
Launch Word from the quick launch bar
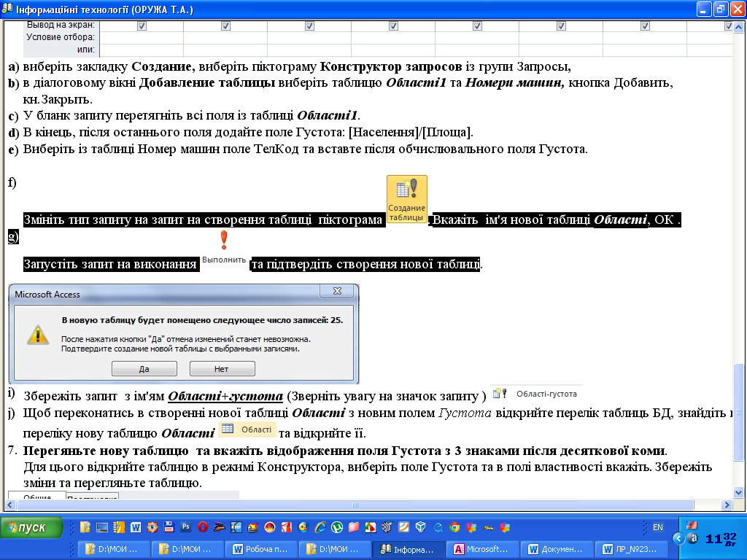136,527
